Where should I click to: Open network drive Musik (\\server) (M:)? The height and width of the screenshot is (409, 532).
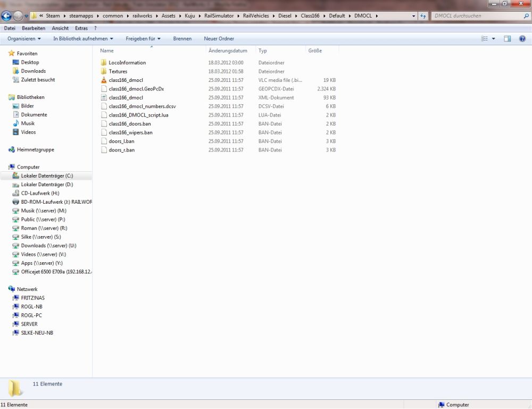coord(44,211)
